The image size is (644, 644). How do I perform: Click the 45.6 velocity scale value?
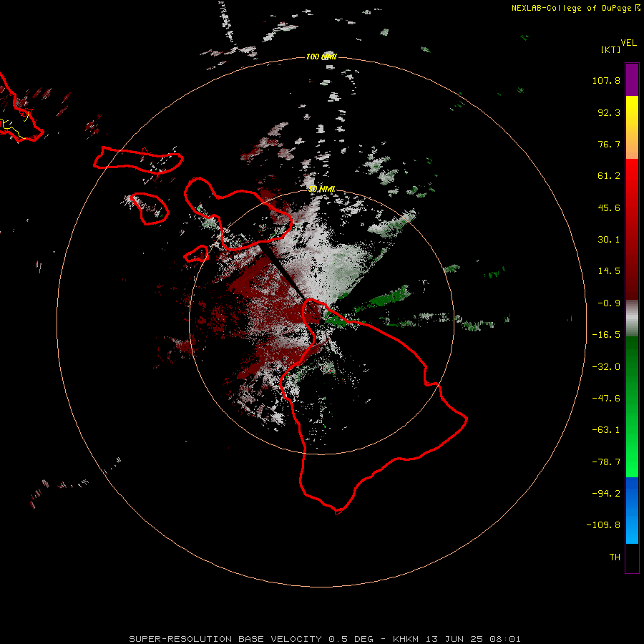[609, 208]
